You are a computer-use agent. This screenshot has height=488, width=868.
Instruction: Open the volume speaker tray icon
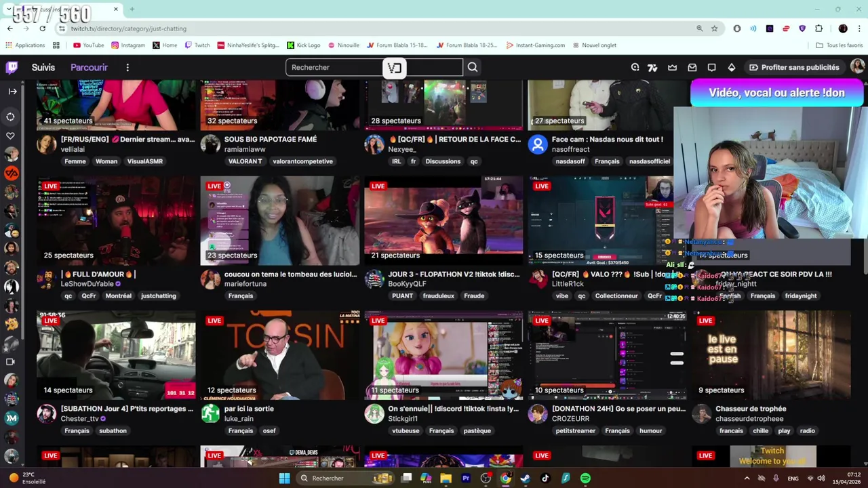click(821, 479)
